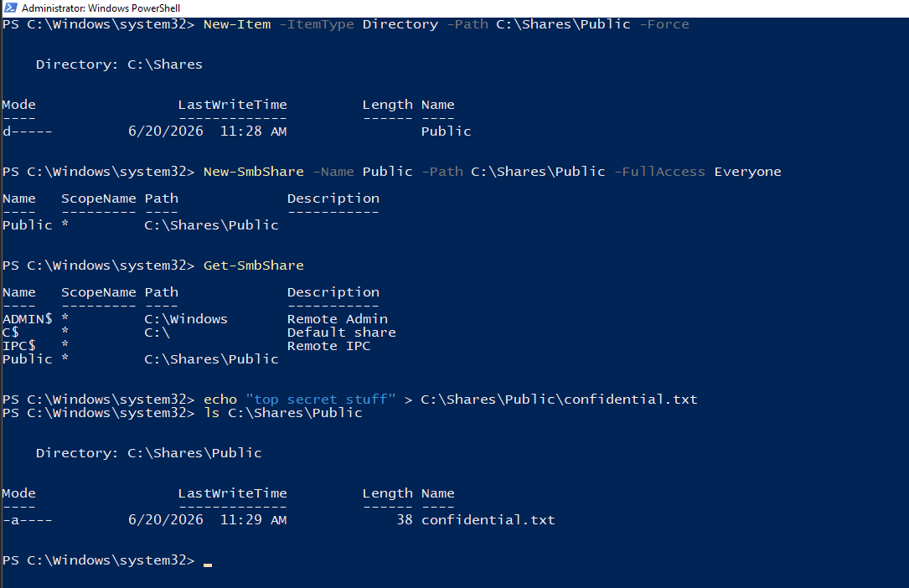Click the "top secret stuff" string text

[x=321, y=400]
